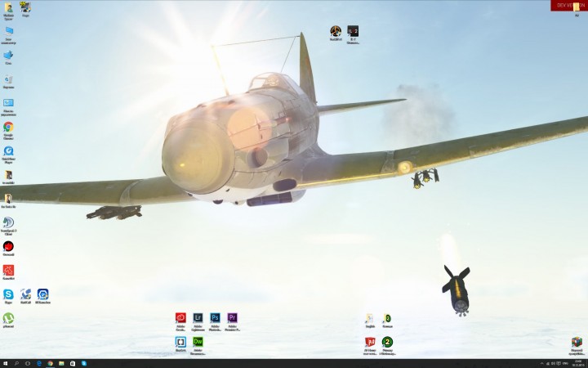Select the Network desktop icon
588x368 pixels.
(x=8, y=56)
